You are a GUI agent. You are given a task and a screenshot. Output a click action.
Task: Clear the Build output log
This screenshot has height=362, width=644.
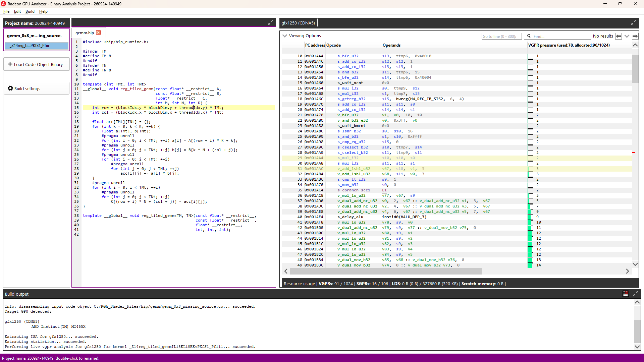[x=626, y=294]
